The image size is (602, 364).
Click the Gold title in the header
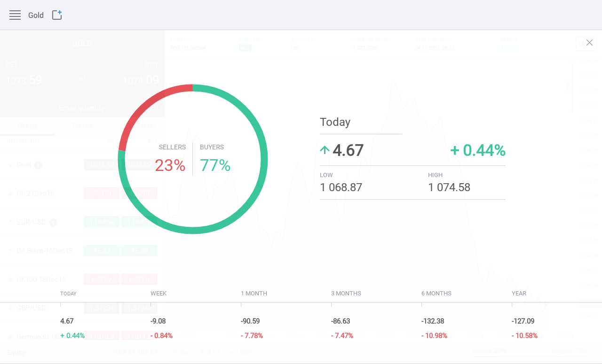coord(36,15)
